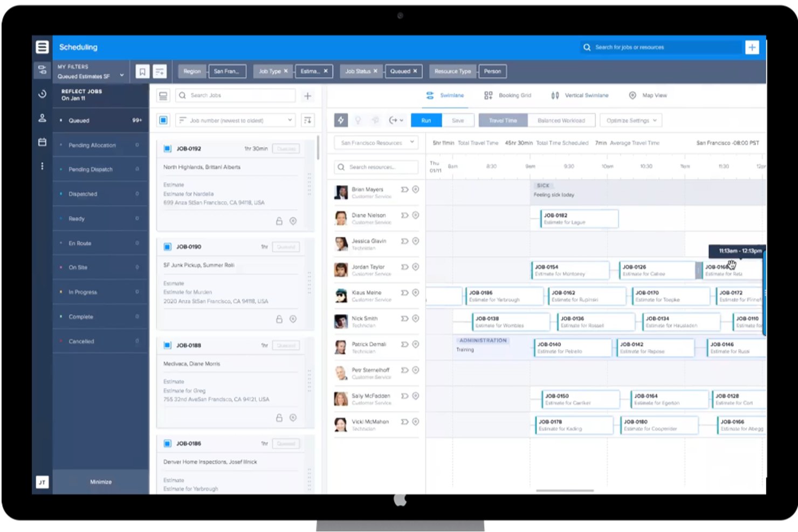Click the Search Jobs input field
This screenshot has height=532, width=798.
click(236, 95)
